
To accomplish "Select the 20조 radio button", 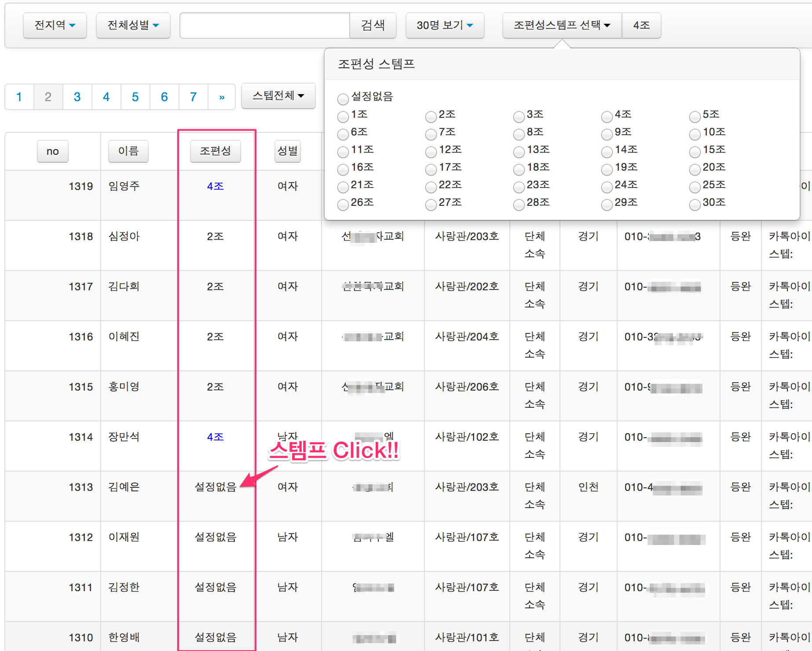I will pyautogui.click(x=695, y=169).
